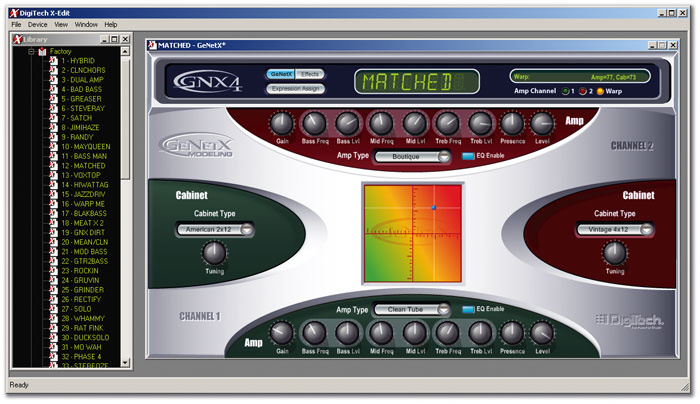Click the Channel 1 Presence knob
The image size is (700, 404).
512,333
